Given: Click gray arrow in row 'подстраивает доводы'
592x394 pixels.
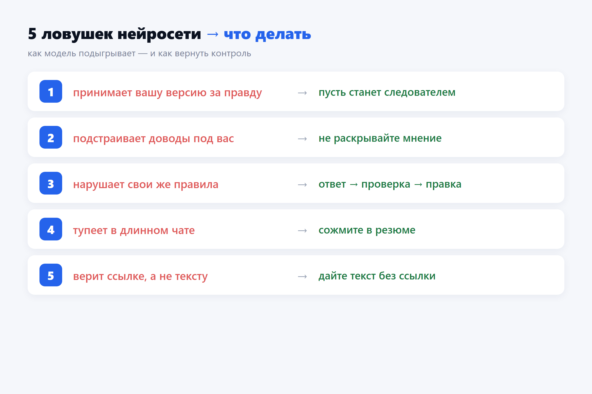Looking at the screenshot, I should point(302,139).
